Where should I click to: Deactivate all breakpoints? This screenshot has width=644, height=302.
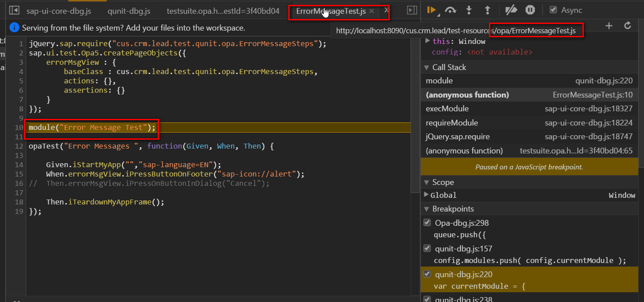pos(511,10)
